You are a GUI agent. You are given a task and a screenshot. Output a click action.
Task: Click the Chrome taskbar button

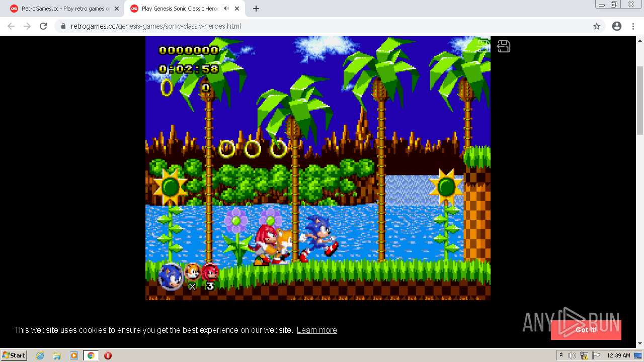coord(91,355)
